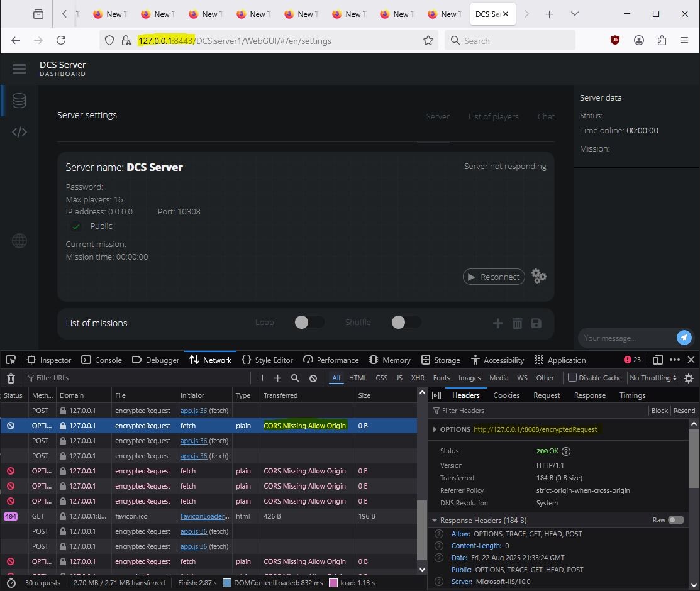Open the database icon in DCS sidebar
700x591 pixels.
click(x=19, y=101)
